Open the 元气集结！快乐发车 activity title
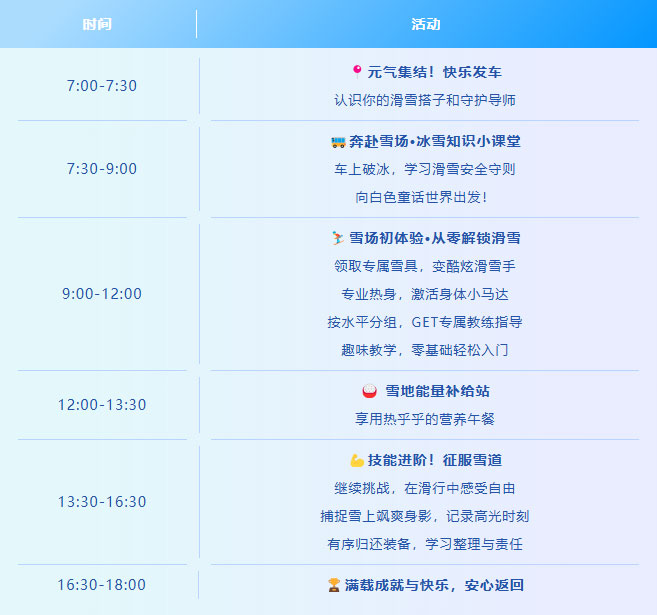This screenshot has height=615, width=657. (x=434, y=72)
